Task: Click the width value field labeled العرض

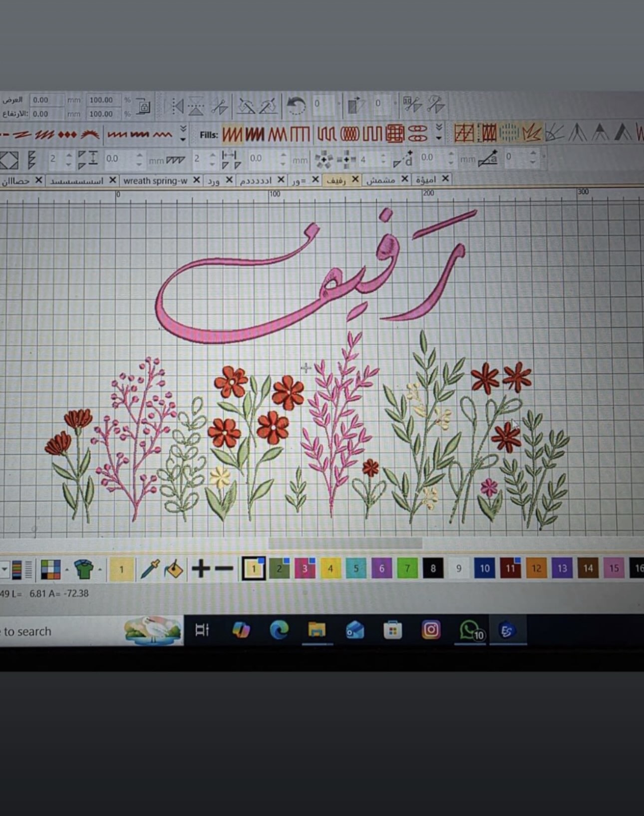Action: tap(47, 100)
